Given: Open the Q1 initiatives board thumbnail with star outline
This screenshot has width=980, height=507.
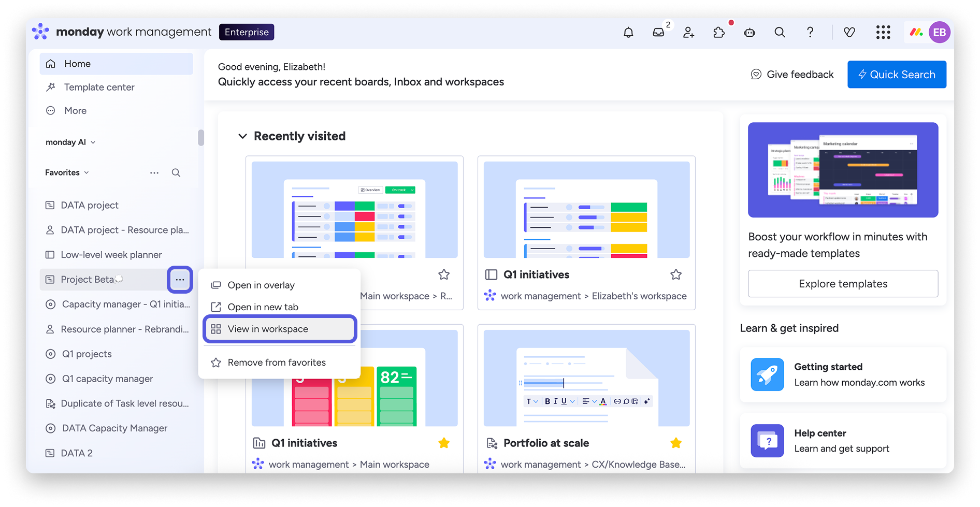Looking at the screenshot, I should coord(587,210).
